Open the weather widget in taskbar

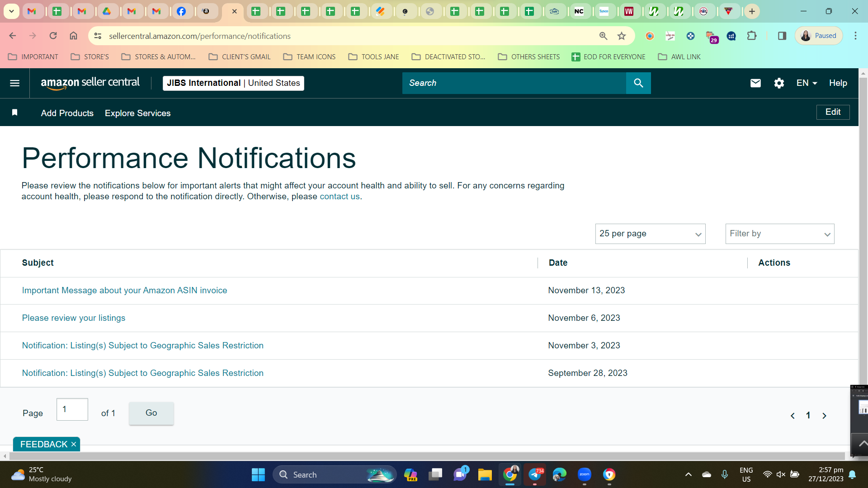pos(42,474)
